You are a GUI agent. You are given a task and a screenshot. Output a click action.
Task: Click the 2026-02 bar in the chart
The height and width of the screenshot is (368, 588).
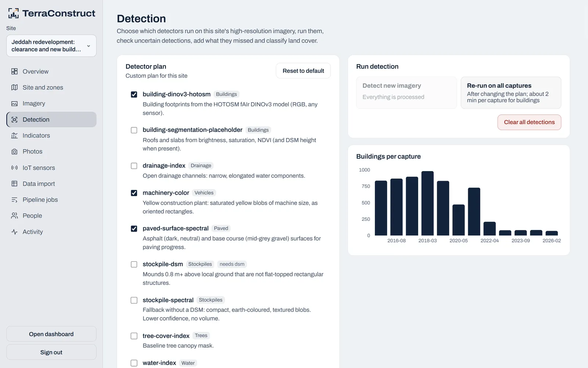click(552, 233)
